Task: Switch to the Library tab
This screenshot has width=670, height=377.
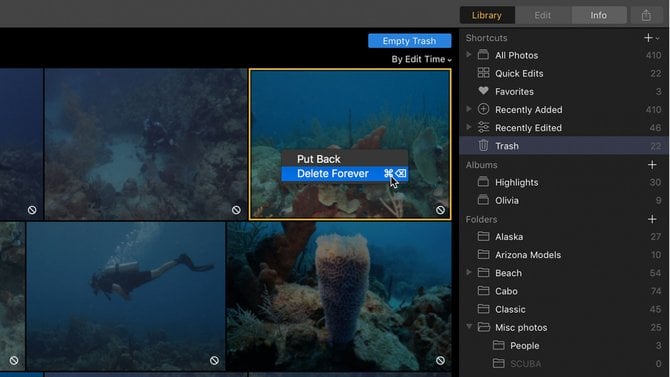Action: point(487,15)
